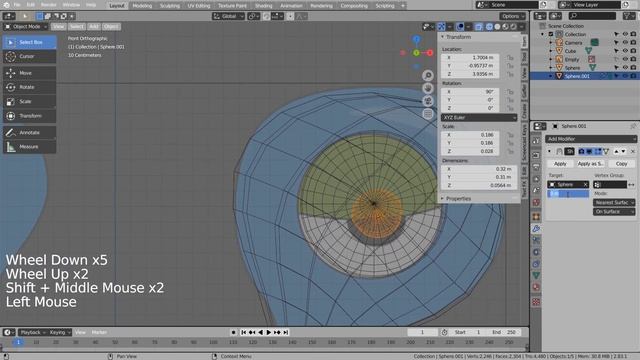
Task: Open the XYZ Euler rotation mode dropdown
Action: tap(479, 118)
